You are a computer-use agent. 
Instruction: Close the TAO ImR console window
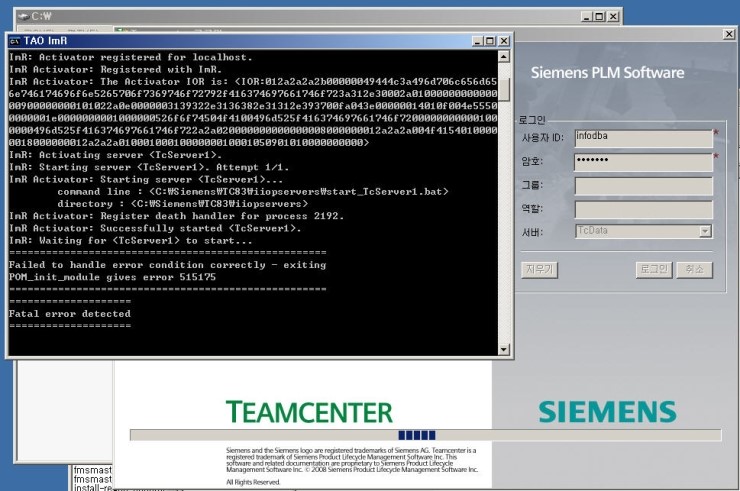pos(504,41)
